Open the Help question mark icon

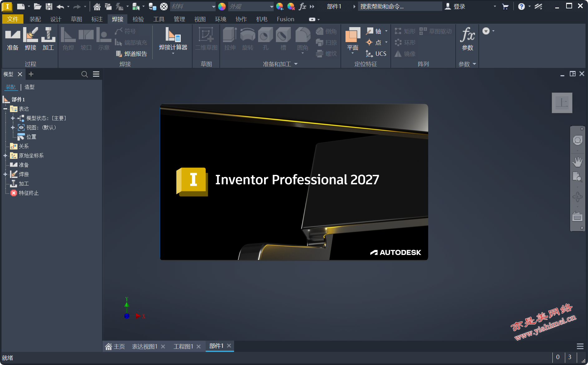tap(521, 6)
